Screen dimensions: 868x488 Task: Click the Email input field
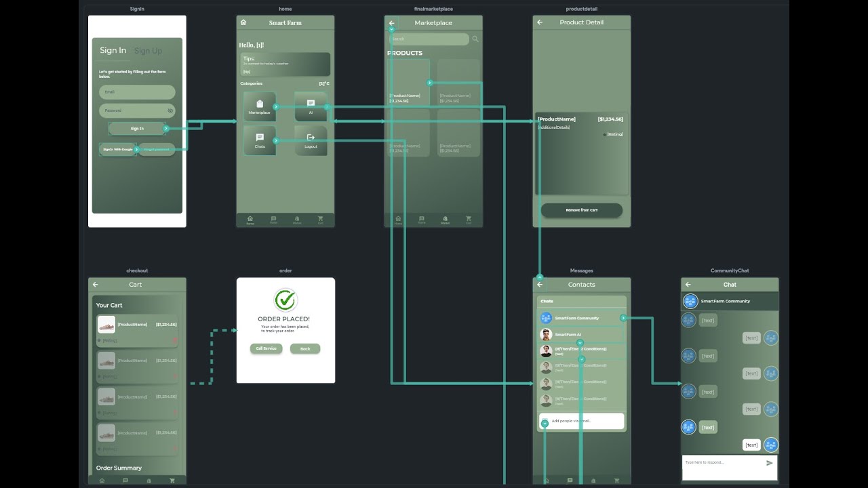[137, 92]
